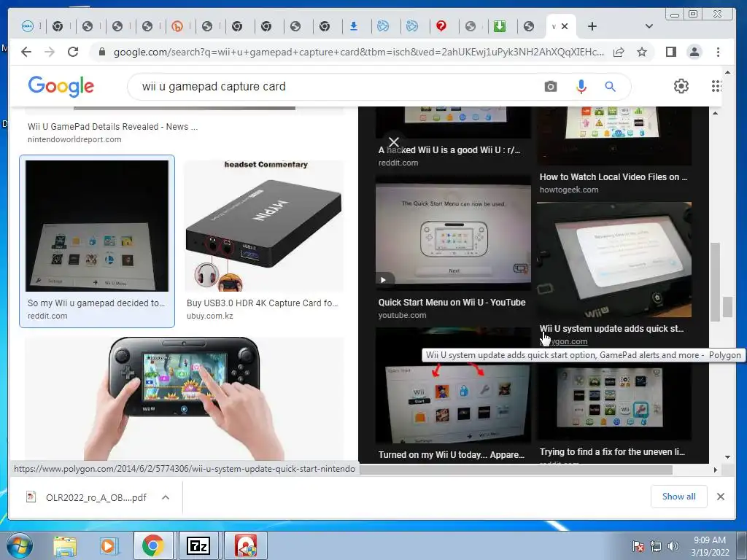Screen dimensions: 747x560
Task: Click the howtogeek.com source text
Action: (569, 190)
